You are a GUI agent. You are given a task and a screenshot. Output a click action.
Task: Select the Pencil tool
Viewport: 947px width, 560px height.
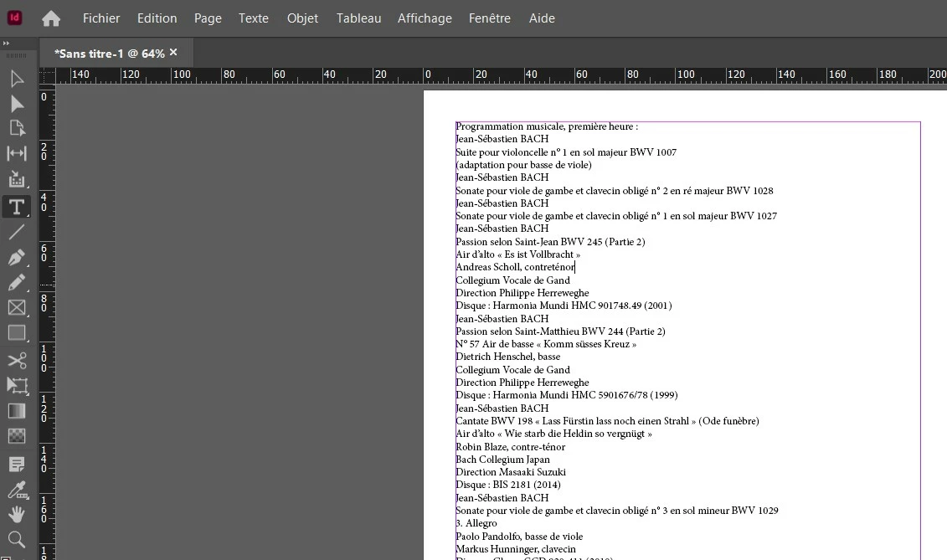click(17, 283)
